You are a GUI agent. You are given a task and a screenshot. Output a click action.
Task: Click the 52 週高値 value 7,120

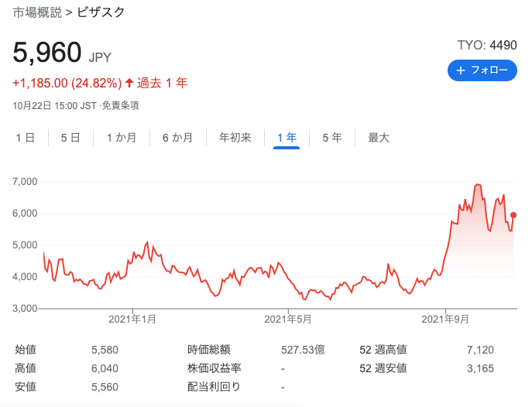click(x=480, y=350)
